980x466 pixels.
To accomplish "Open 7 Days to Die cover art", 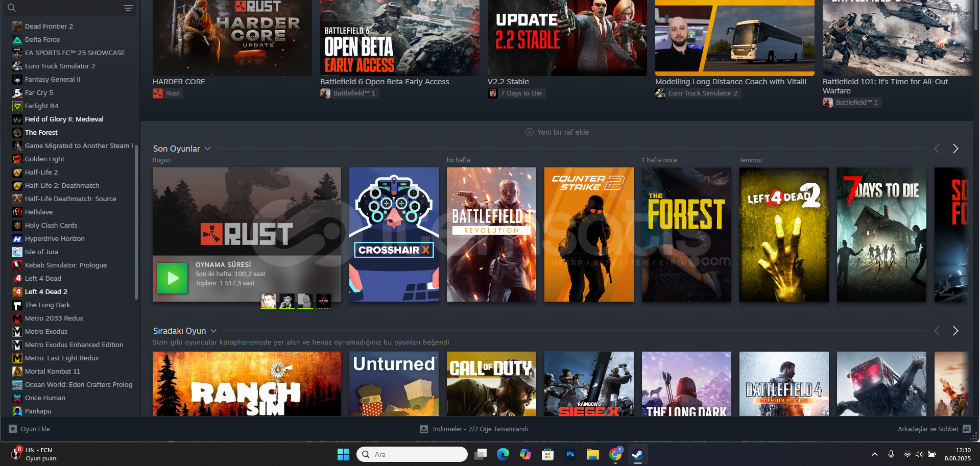I will click(881, 234).
